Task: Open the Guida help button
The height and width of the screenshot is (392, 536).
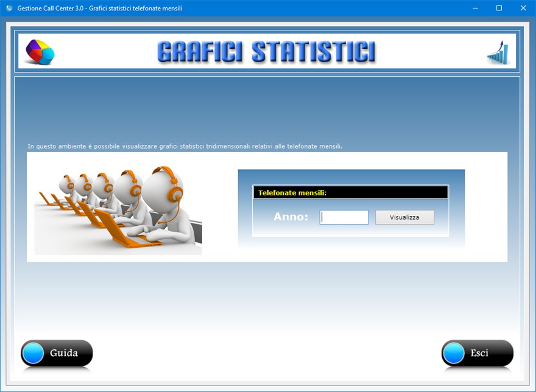Action: point(57,353)
